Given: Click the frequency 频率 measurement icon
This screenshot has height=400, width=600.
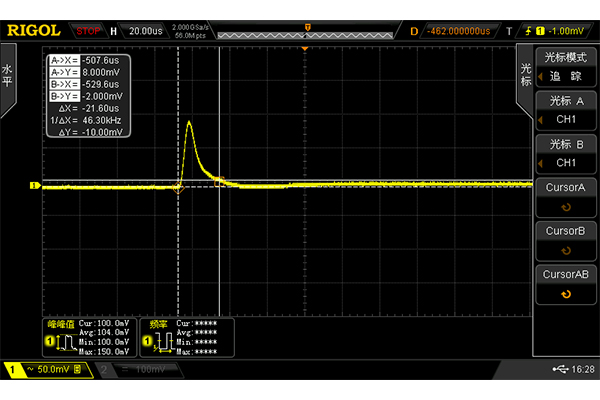Looking at the screenshot, I should point(156,343).
